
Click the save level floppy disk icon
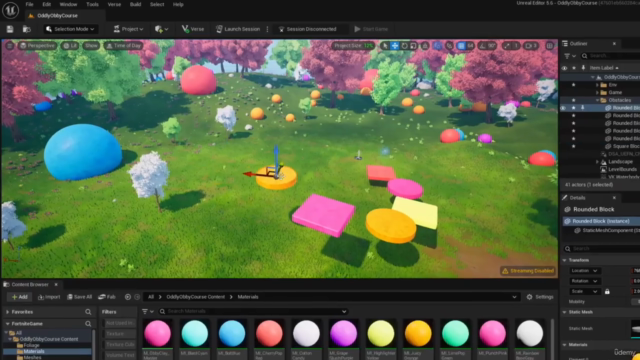click(10, 29)
